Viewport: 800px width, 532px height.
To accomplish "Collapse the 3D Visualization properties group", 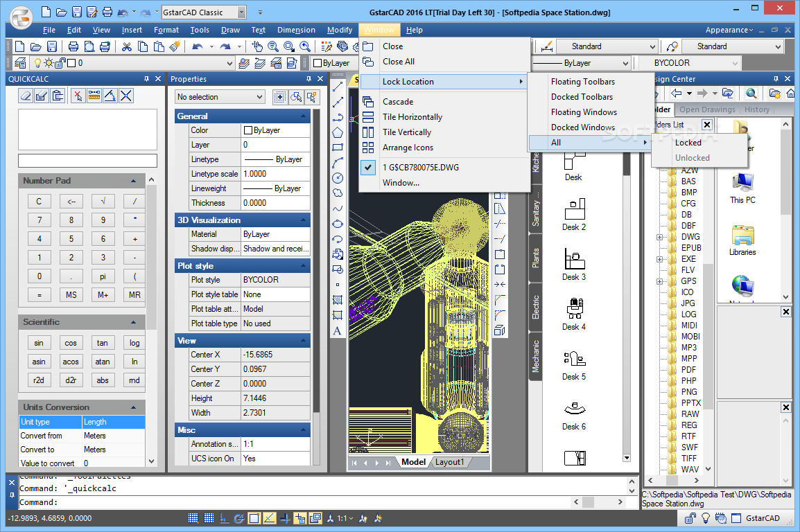I will (304, 220).
